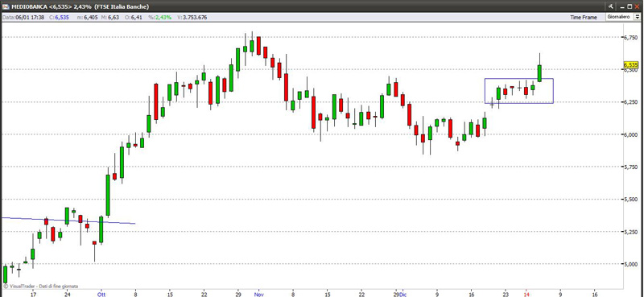Click the 5,250 price axis label
This screenshot has height=297, width=644.
point(631,232)
